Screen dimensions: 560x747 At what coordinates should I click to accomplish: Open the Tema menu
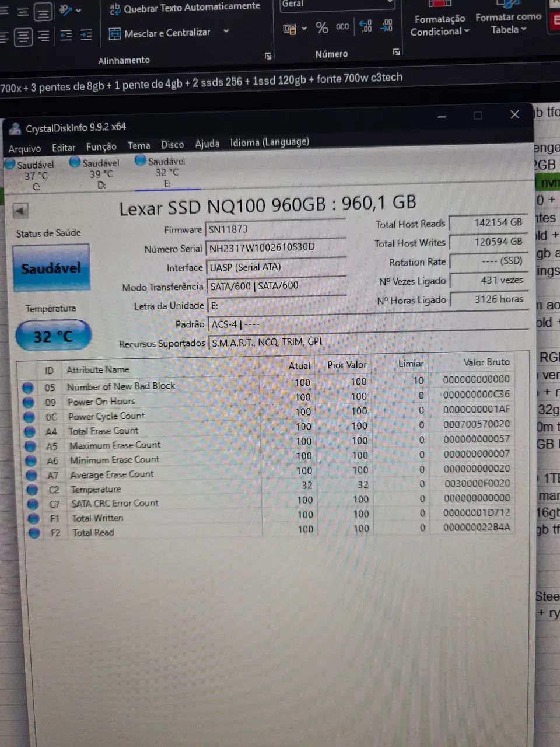(x=139, y=145)
